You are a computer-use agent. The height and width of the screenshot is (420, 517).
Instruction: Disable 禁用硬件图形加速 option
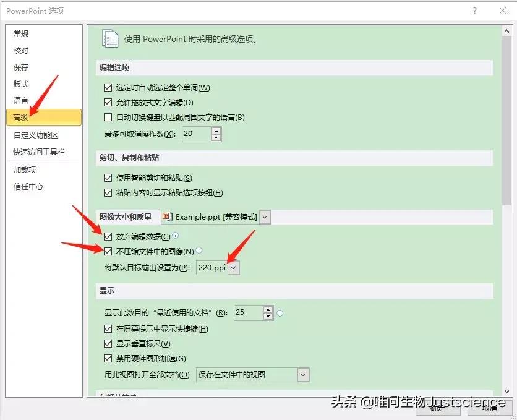click(x=108, y=359)
